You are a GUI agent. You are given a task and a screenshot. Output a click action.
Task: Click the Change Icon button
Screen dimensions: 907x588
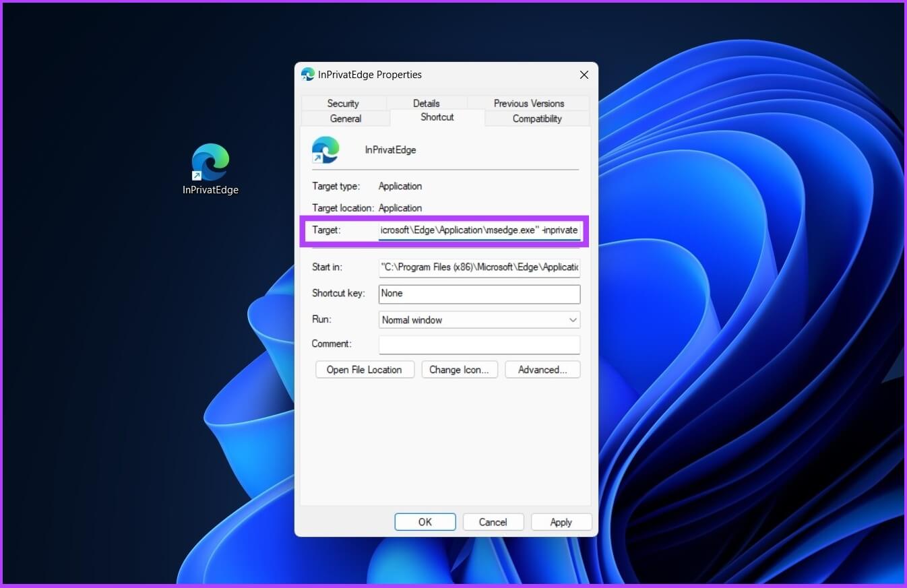point(460,370)
